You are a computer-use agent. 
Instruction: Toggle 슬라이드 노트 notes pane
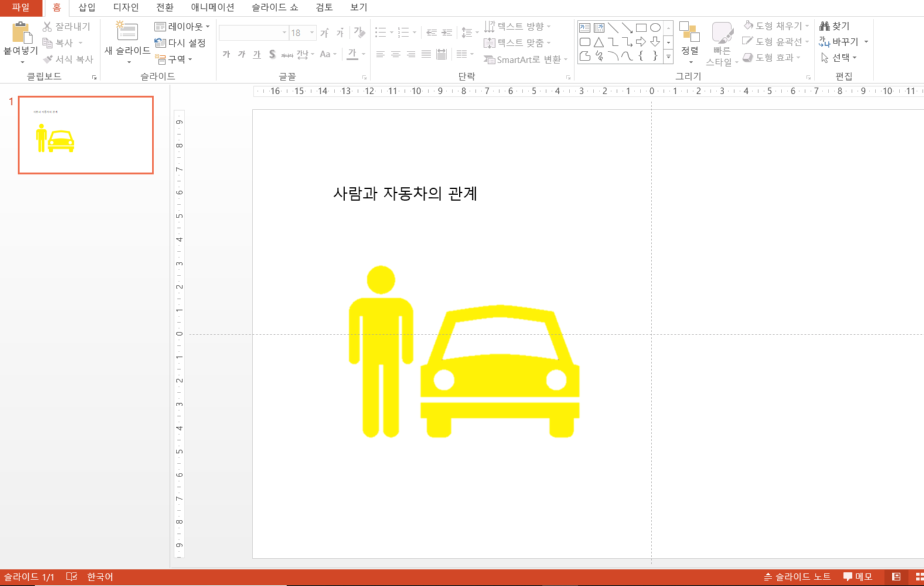(797, 577)
